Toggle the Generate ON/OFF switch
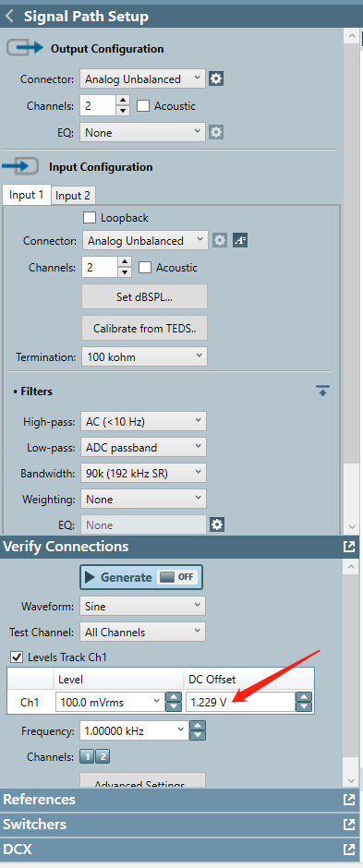The width and height of the screenshot is (363, 868). click(176, 577)
